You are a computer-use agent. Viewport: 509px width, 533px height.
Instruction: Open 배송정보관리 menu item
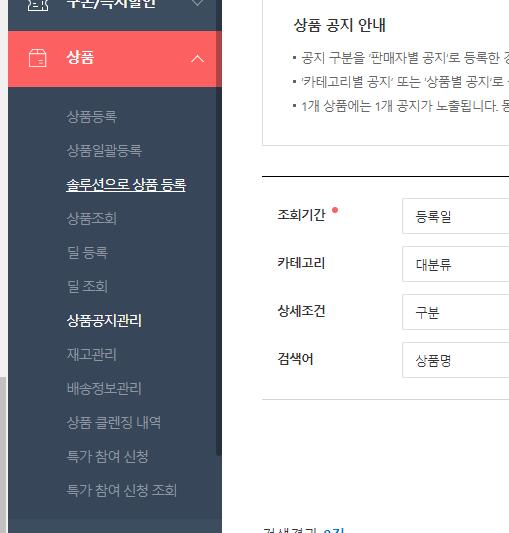point(104,389)
